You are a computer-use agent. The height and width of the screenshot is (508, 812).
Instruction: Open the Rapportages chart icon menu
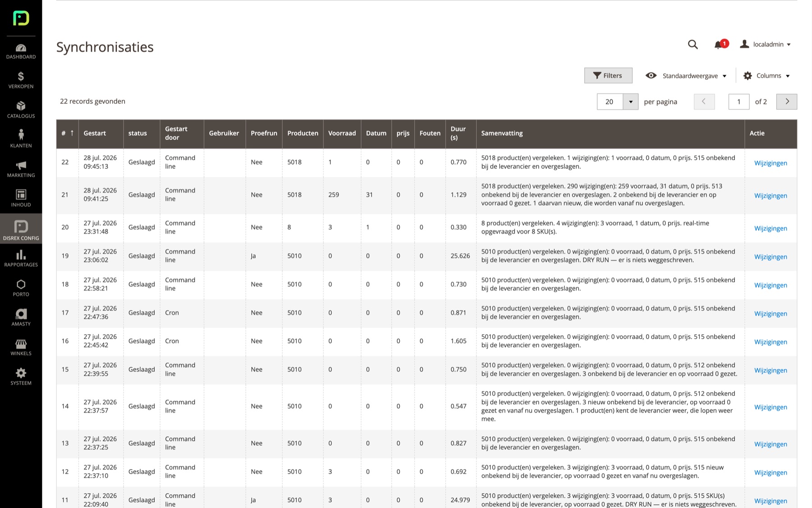coord(21,259)
